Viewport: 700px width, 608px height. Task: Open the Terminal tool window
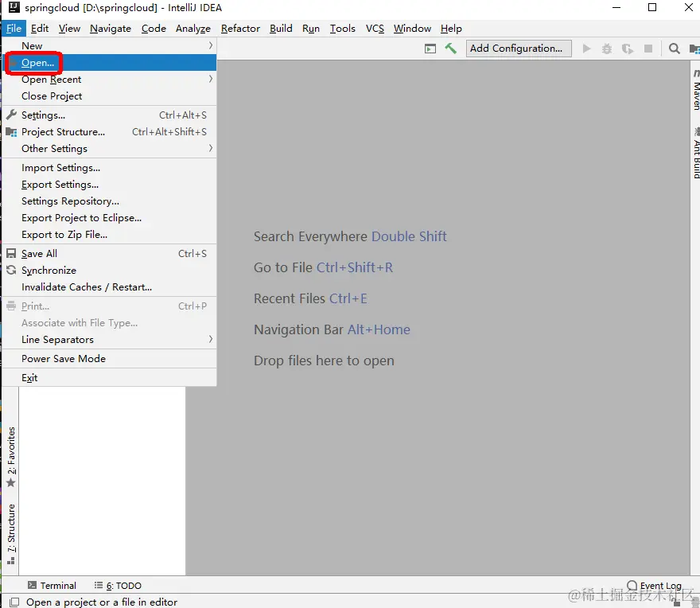click(x=52, y=585)
